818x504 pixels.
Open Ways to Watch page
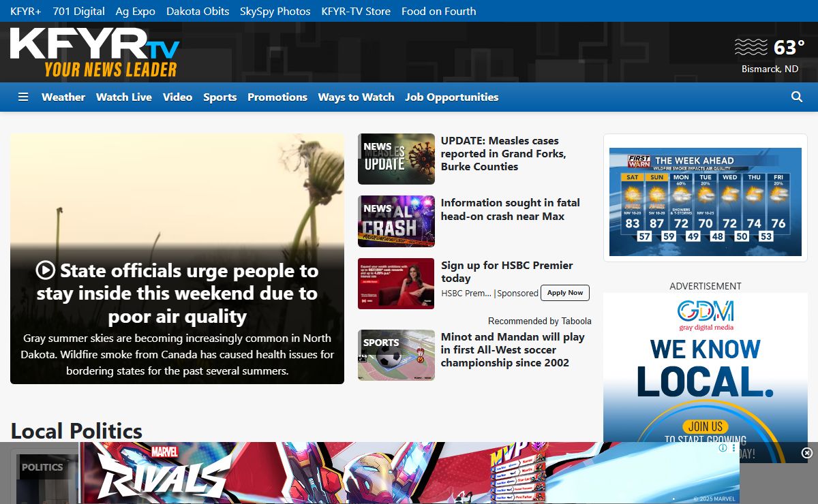356,97
